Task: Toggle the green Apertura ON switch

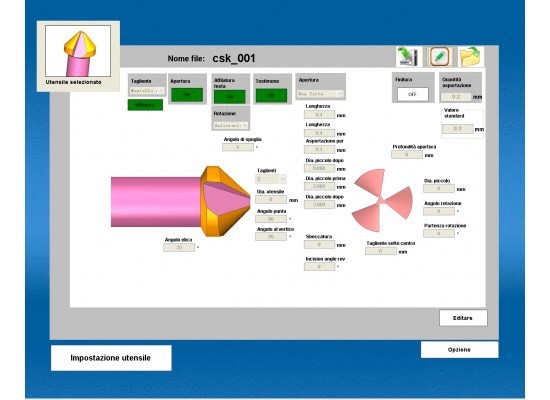Action: pos(187,95)
